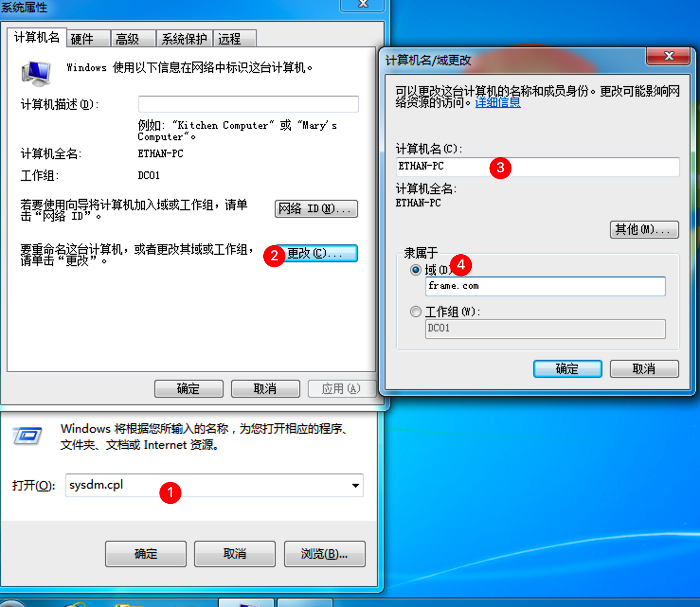Open the 远程 tab
This screenshot has height=607, width=700.
tap(235, 38)
